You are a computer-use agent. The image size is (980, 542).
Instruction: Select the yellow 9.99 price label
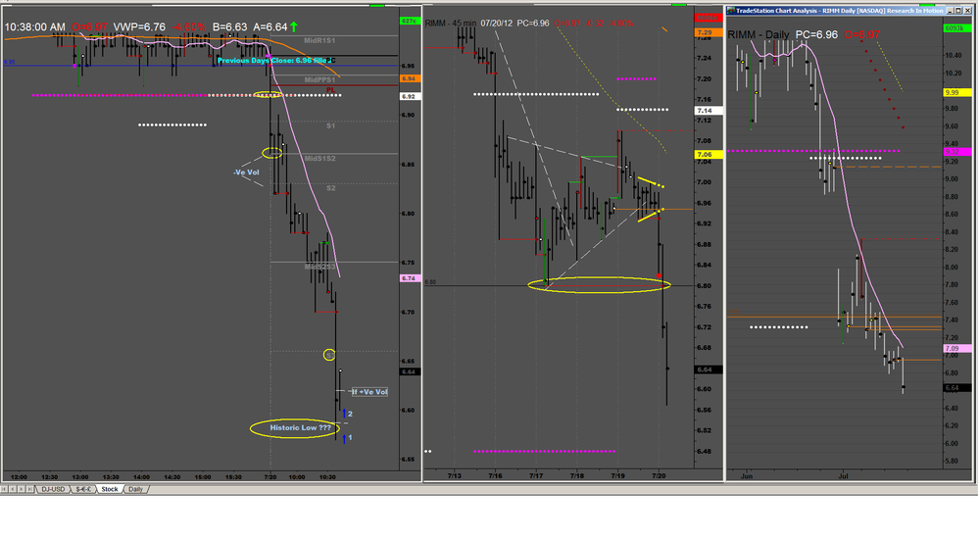coord(956,92)
